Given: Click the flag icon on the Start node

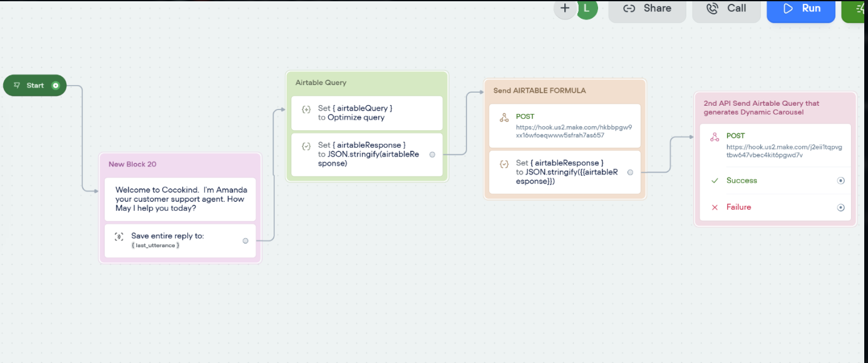Looking at the screenshot, I should 17,85.
